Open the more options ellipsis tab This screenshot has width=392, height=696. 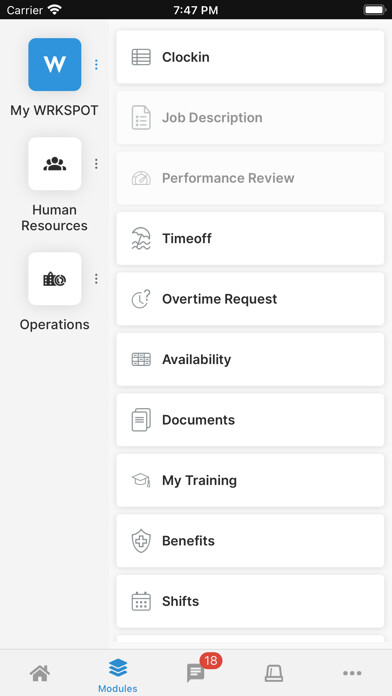[352, 673]
